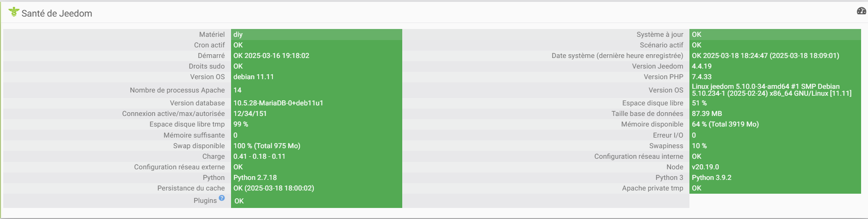Click the Version PHP value 7.4.33
The width and height of the screenshot is (868, 219).
click(701, 77)
